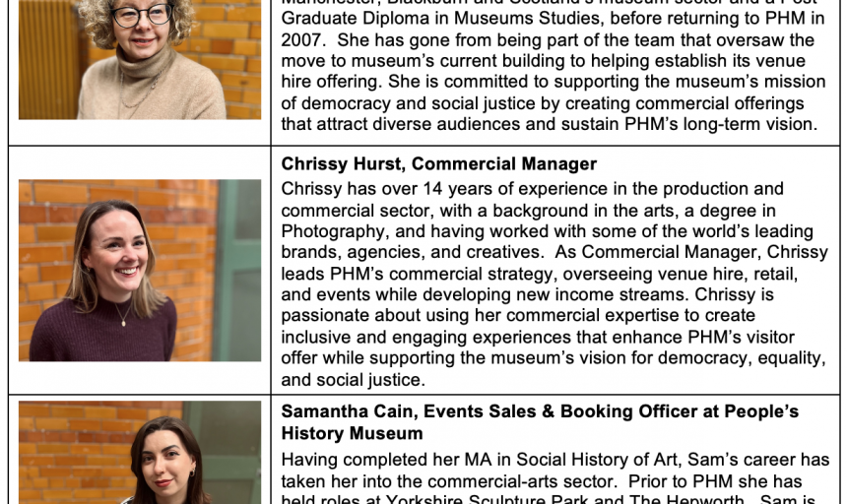Click the 'Yorkshire Sculpture Park' text

click(x=487, y=500)
